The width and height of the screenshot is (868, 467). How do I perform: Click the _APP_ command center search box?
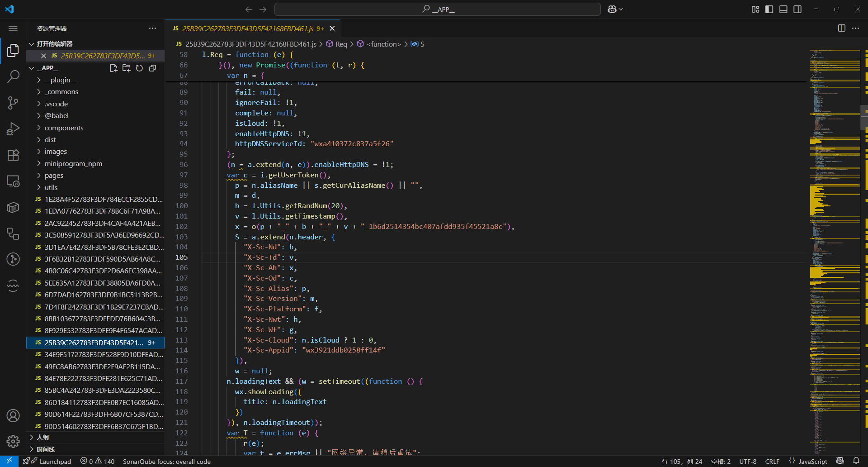438,9
